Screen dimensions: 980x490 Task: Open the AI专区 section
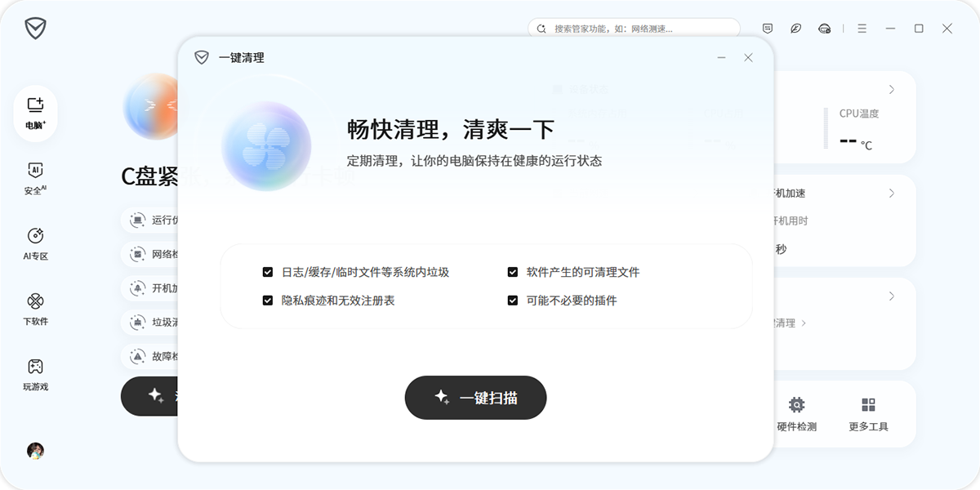(x=34, y=241)
